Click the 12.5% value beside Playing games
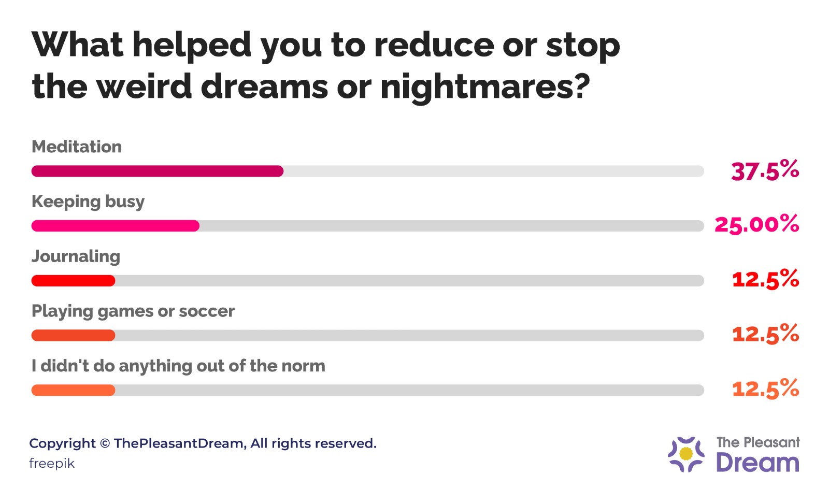Viewport: 829px width, 504px height. (x=765, y=334)
